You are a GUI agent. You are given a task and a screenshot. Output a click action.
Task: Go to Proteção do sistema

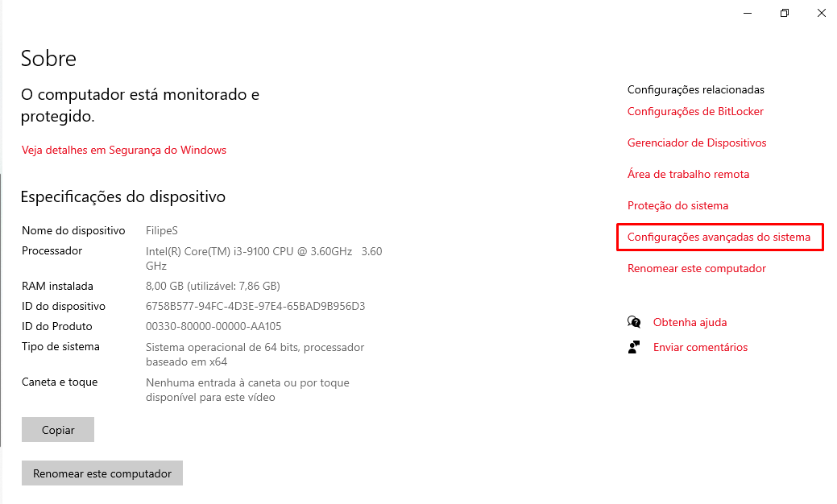point(677,206)
